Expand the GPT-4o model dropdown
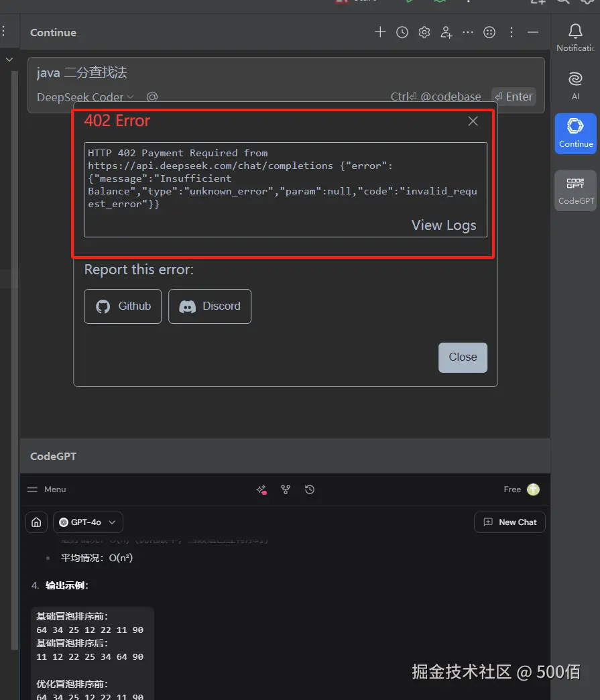The height and width of the screenshot is (700, 600). [x=88, y=522]
